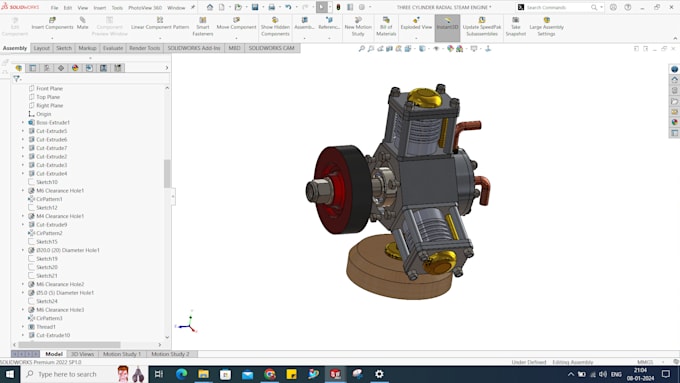Open the FeatureManager design tree tab
This screenshot has width=680, height=383.
[x=19, y=68]
